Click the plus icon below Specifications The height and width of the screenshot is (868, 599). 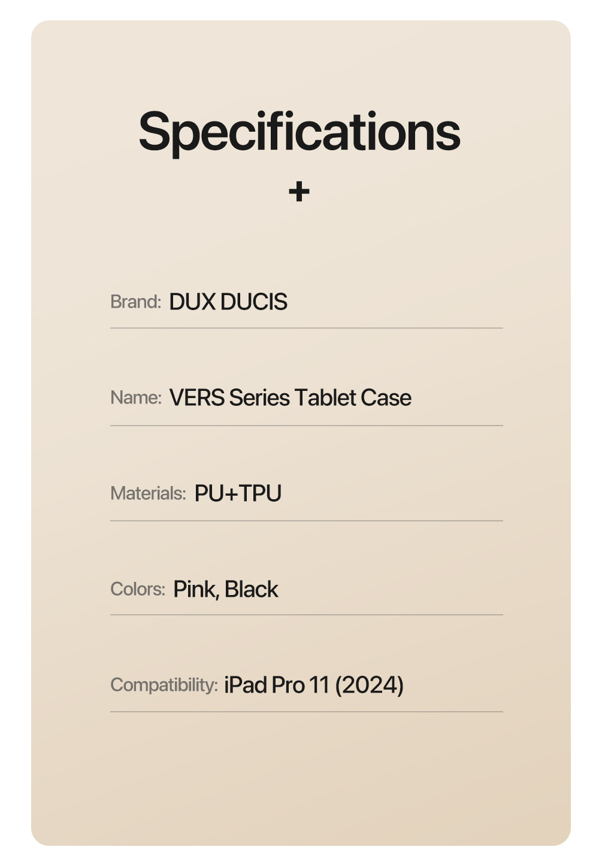click(299, 192)
